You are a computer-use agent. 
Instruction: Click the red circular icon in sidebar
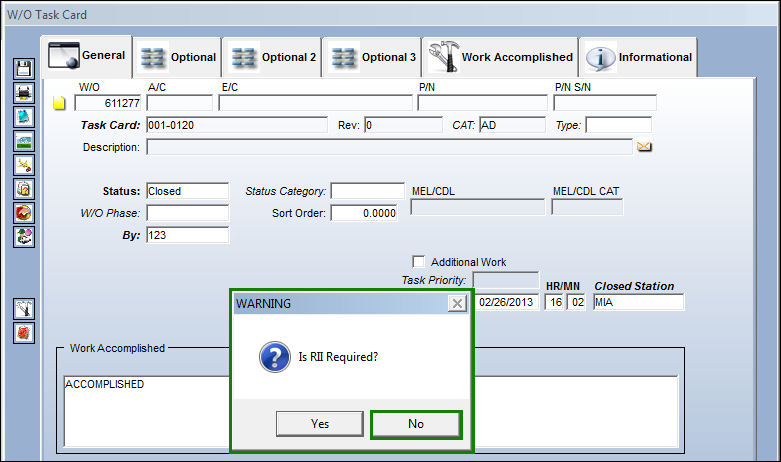[24, 213]
